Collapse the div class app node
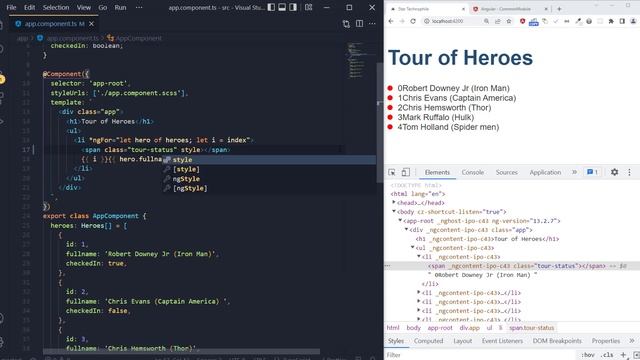Screen dimensions: 640x360 pos(407,230)
